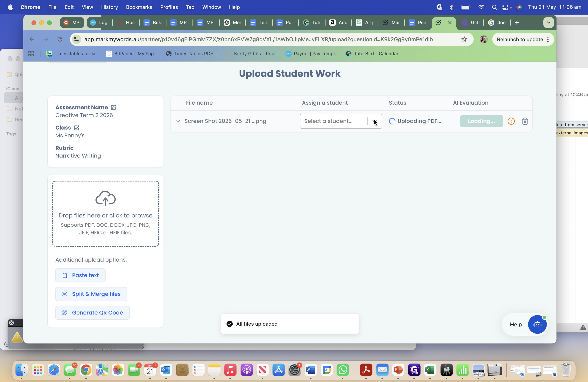
Task: Open a new Chrome tab
Action: click(x=517, y=23)
